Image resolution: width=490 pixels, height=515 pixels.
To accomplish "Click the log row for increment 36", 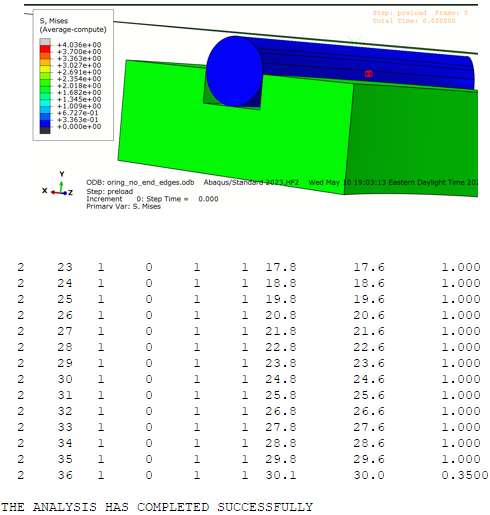I will pos(253,475).
